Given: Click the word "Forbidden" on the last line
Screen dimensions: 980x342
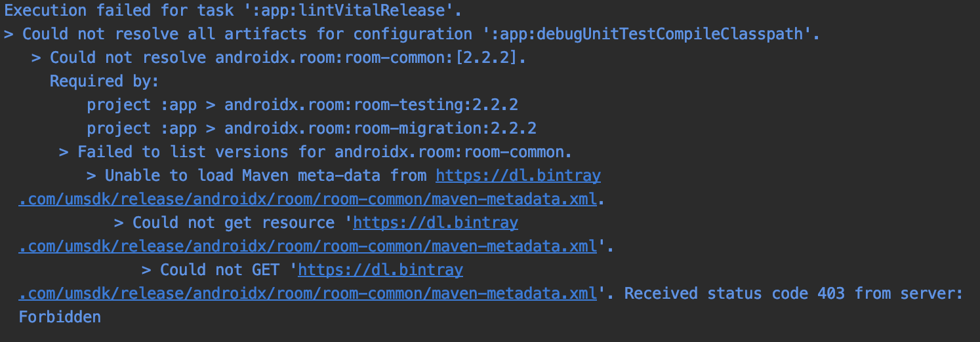Looking at the screenshot, I should coord(60,317).
